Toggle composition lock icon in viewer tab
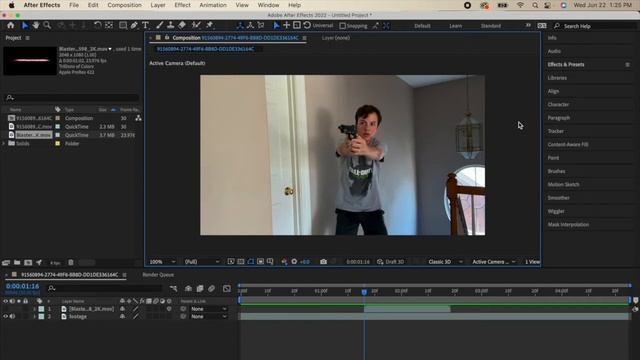Screen dimensions: 640x360 click(x=167, y=38)
